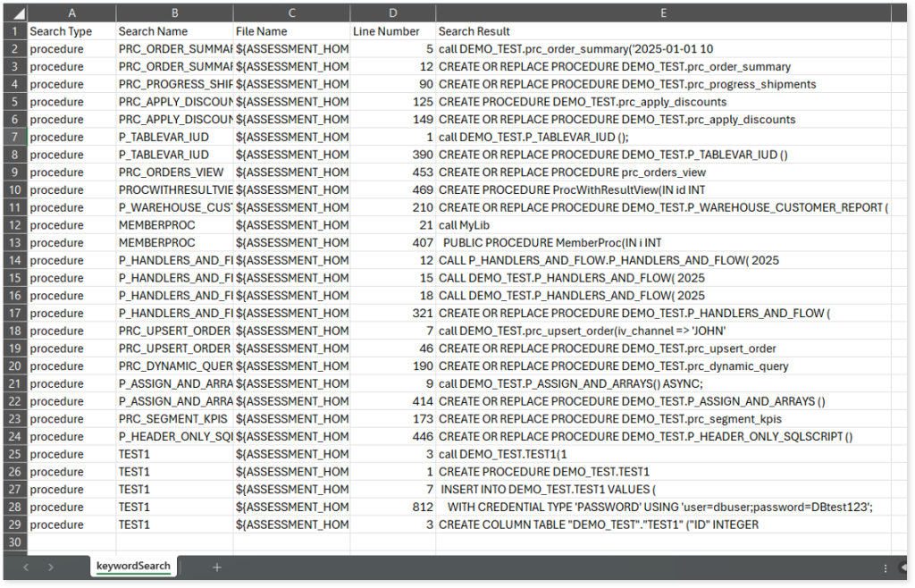Select row 30 header
915x588 pixels.
[14, 542]
